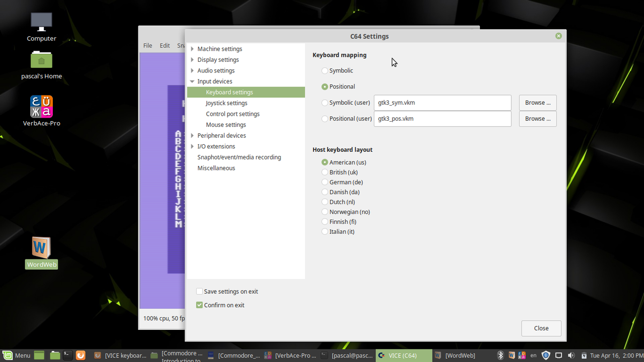
Task: Expand Peripheral devices tree node
Action: (x=192, y=136)
